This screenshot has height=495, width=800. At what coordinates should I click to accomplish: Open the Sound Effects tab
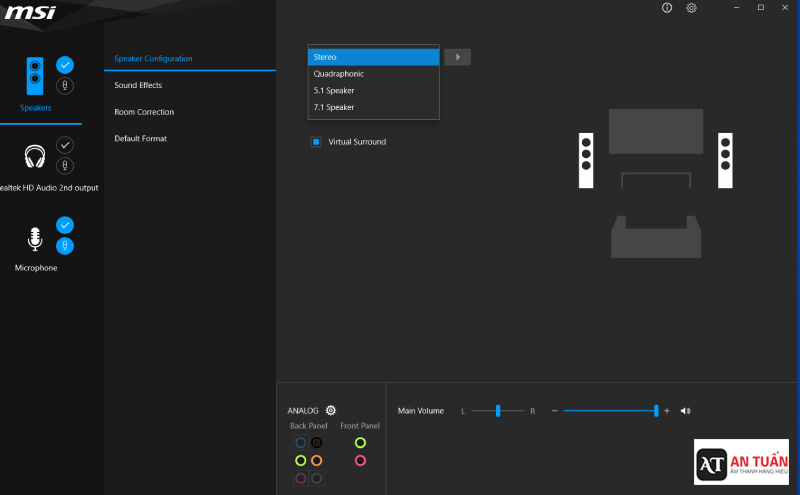[x=138, y=85]
